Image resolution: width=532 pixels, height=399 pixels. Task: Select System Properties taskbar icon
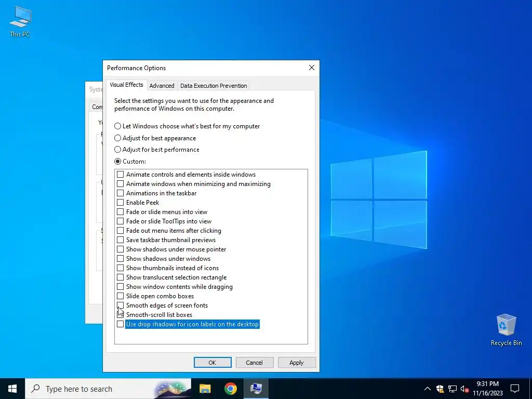(256, 389)
